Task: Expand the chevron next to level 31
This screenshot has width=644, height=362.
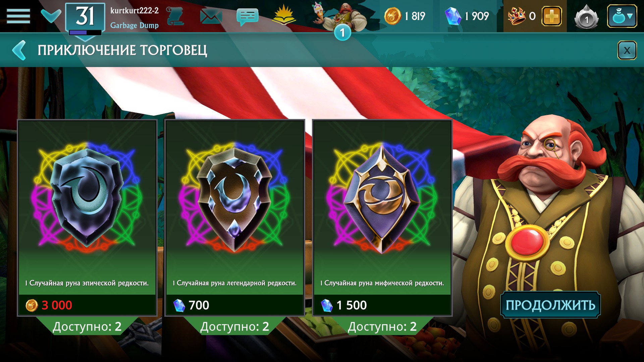Action: [51, 16]
